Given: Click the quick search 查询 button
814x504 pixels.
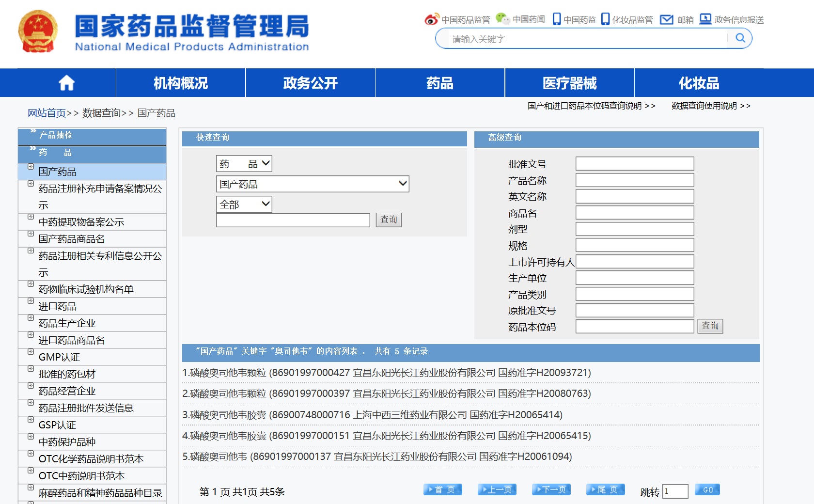Looking at the screenshot, I should click(x=389, y=220).
